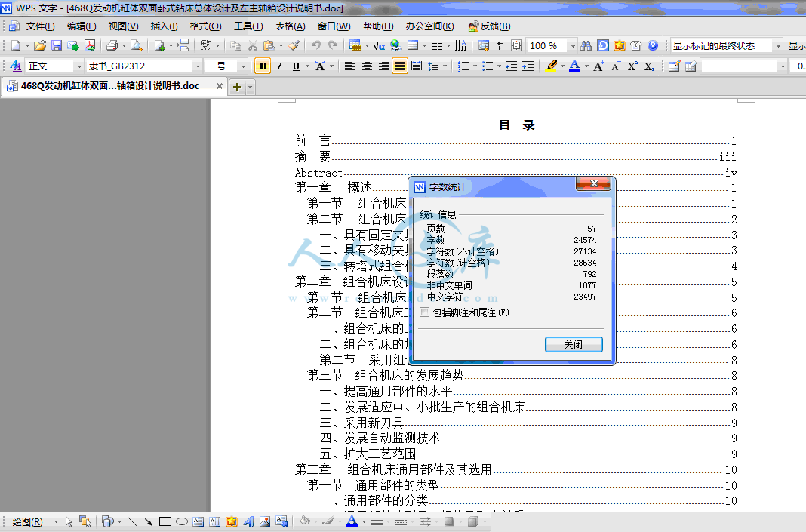Screen dimensions: 806x532
Task: Open font name 隶书_GB2312 dropdown
Action: [x=198, y=66]
